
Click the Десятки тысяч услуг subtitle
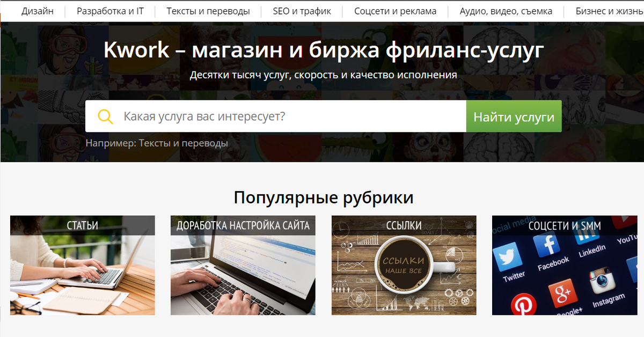[x=324, y=75]
